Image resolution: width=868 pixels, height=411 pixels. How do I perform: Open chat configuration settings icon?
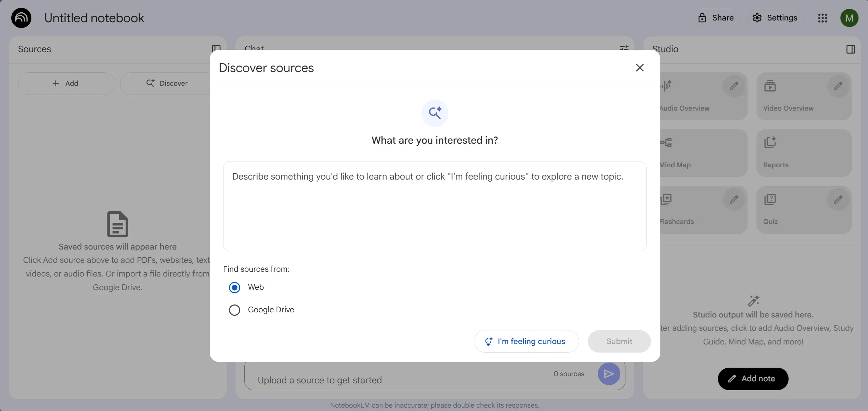[624, 47]
